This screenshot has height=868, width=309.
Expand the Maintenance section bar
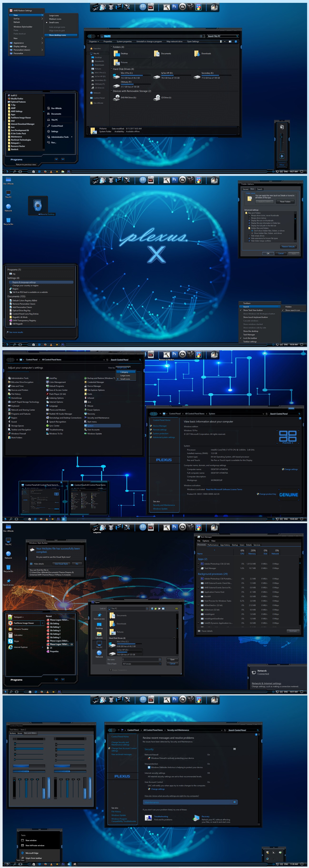191,802
